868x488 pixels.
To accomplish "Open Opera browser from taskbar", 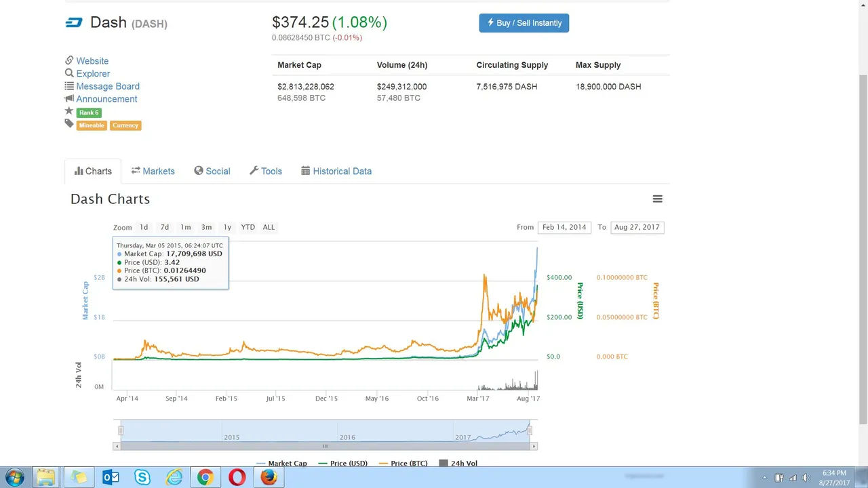I will tap(237, 477).
